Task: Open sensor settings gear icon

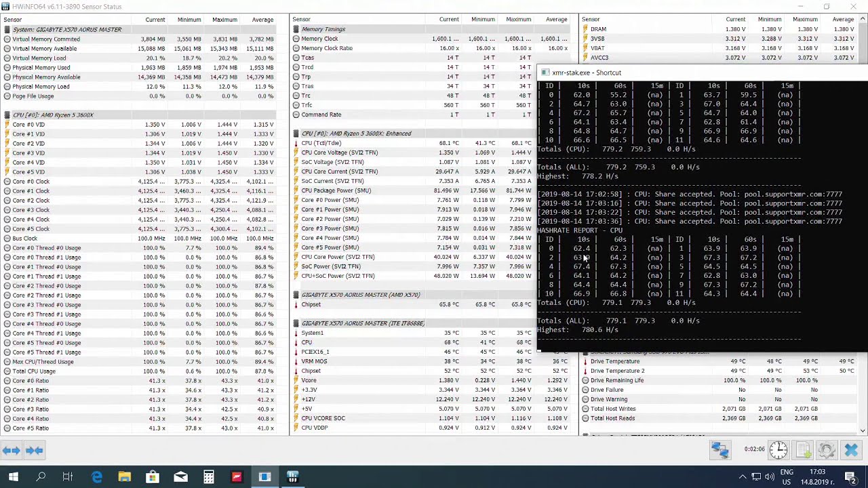Action: pyautogui.click(x=826, y=450)
